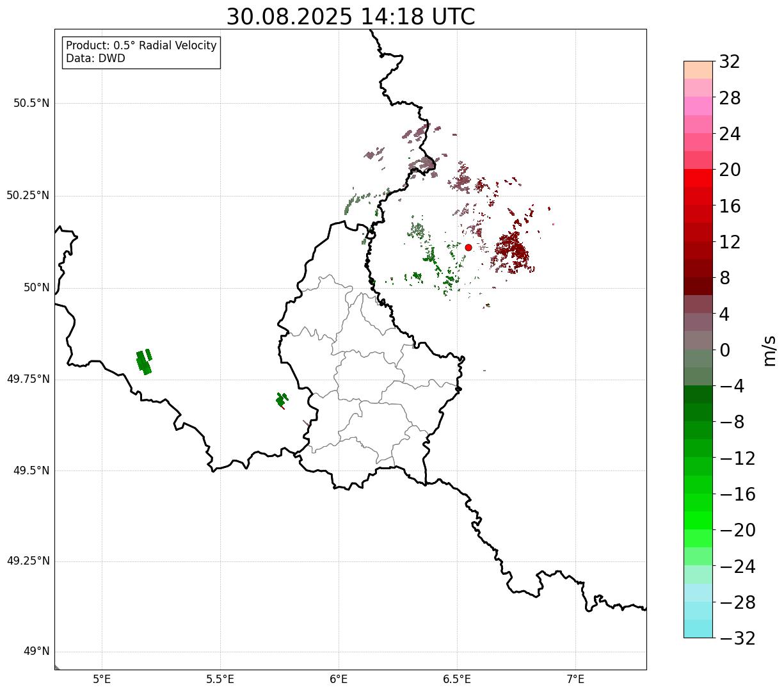
Task: Click the 6.5°E longitude tick label
Action: [x=457, y=679]
